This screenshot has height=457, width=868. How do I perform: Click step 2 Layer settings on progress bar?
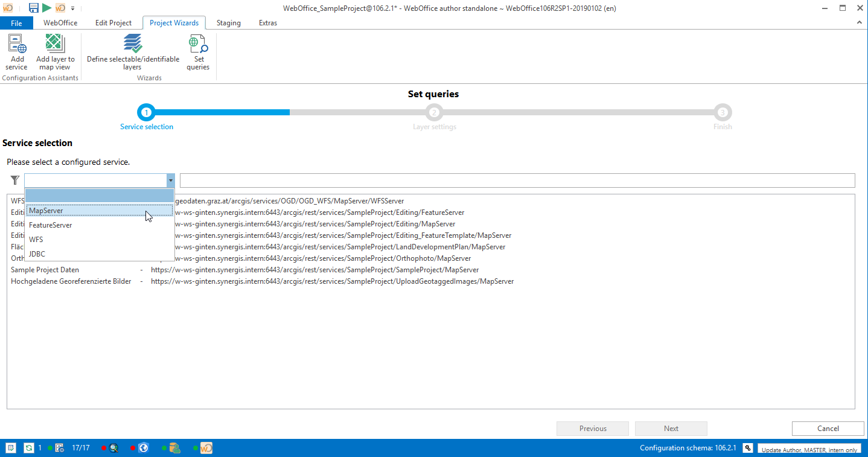(434, 112)
